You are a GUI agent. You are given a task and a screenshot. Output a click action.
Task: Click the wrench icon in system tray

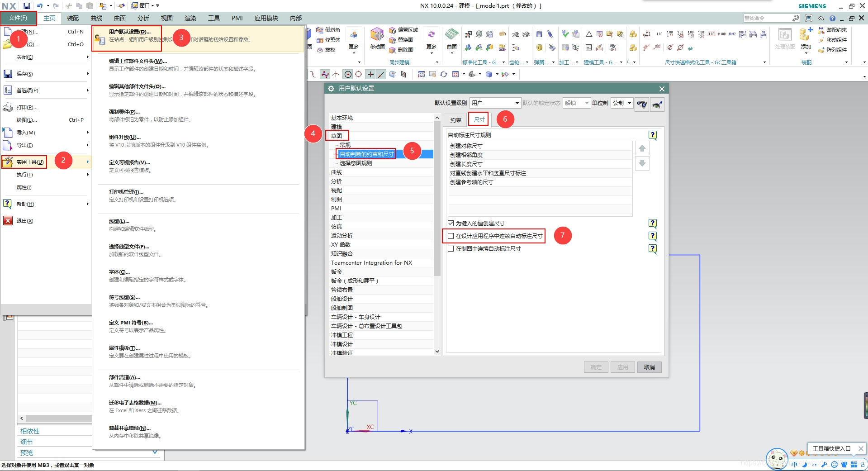[x=824, y=465]
